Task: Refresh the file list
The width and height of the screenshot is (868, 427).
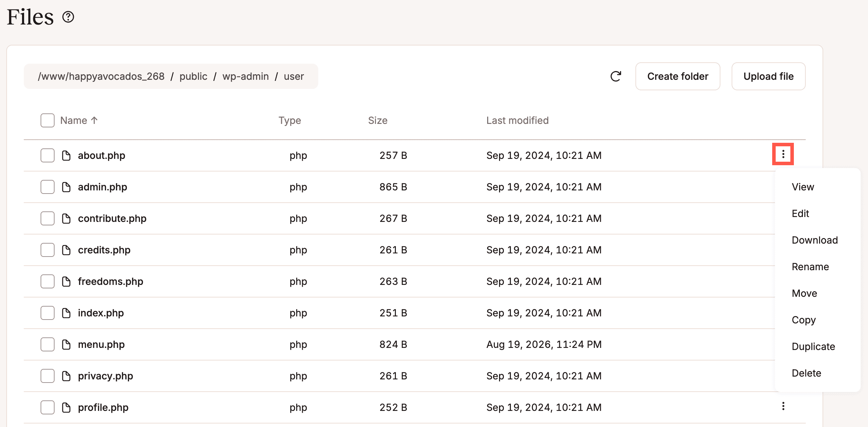Action: 616,76
